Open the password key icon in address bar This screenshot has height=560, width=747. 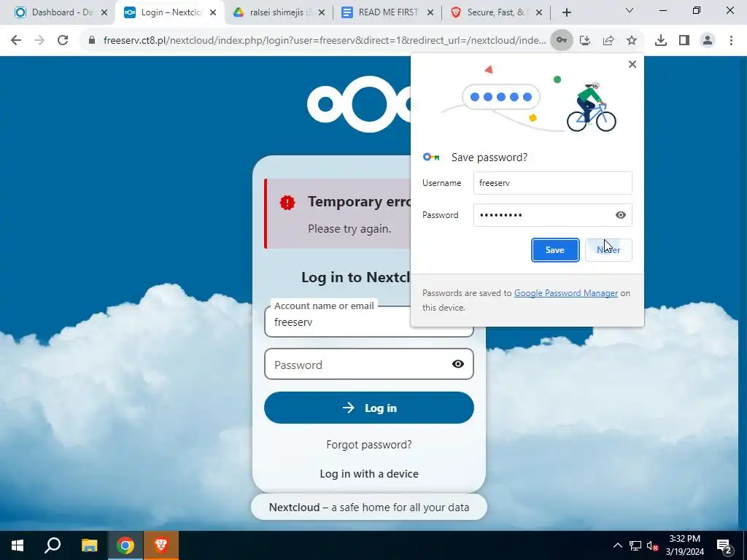point(562,41)
